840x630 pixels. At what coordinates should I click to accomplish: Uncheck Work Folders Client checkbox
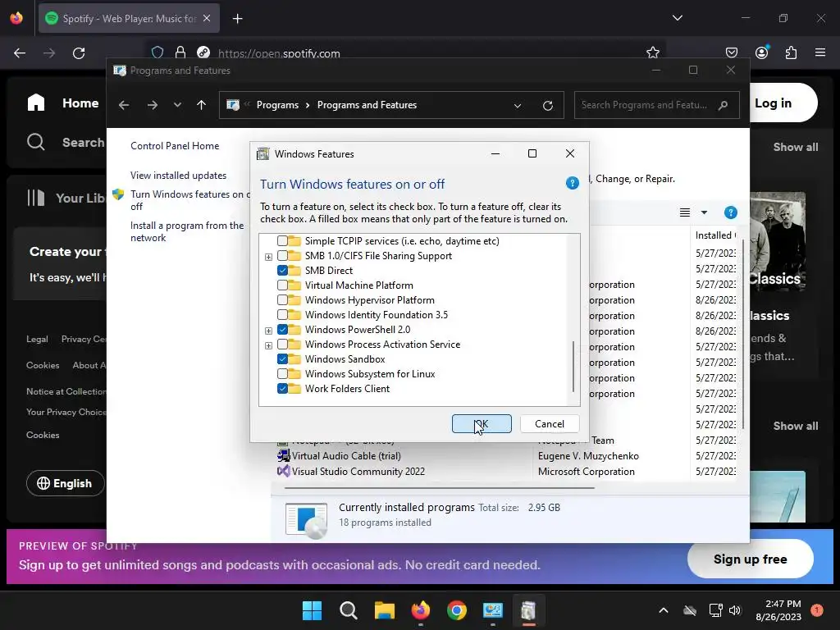tap(282, 388)
